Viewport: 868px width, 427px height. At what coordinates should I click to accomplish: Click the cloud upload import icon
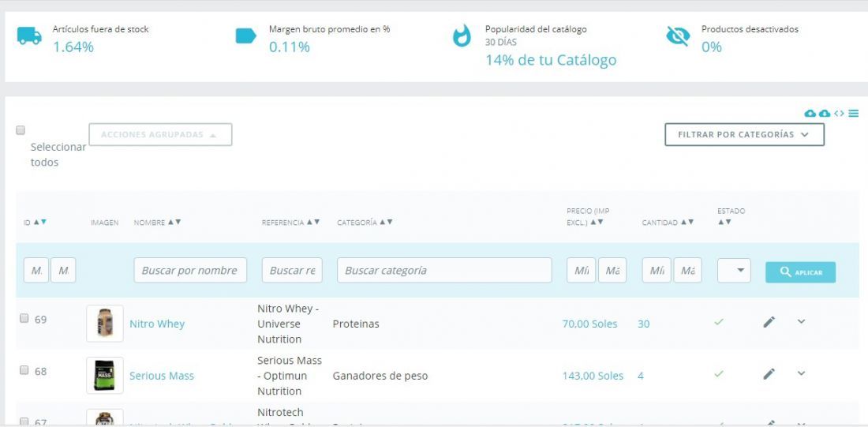810,114
